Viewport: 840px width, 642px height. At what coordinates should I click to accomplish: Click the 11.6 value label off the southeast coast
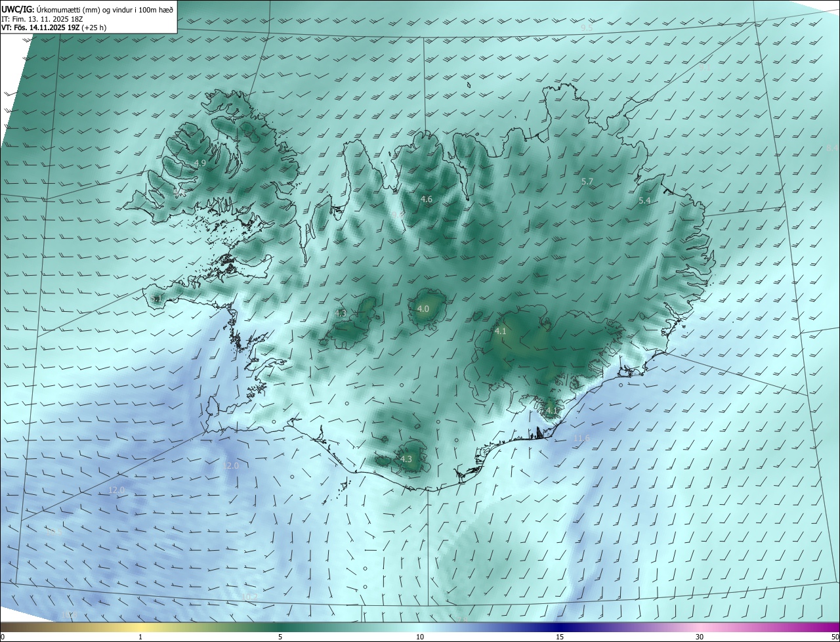pos(581,438)
